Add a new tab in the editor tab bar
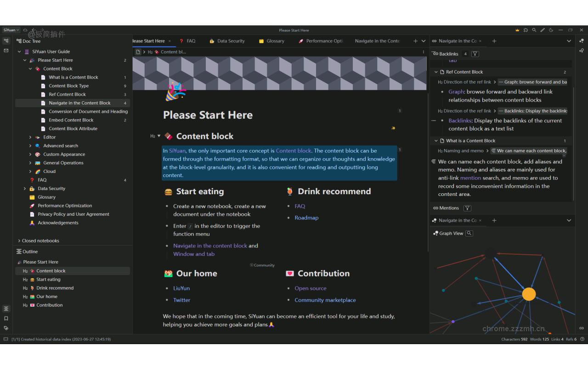 coord(415,41)
